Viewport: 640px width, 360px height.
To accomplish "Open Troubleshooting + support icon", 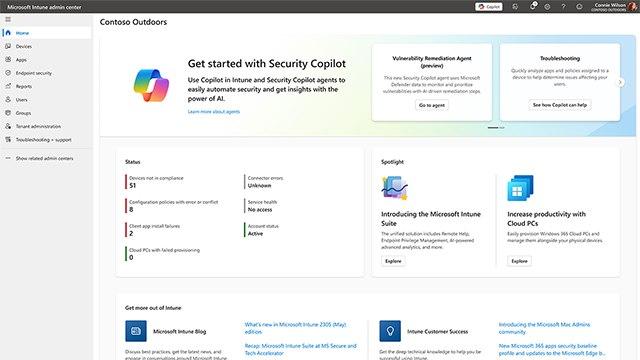I will [8, 140].
